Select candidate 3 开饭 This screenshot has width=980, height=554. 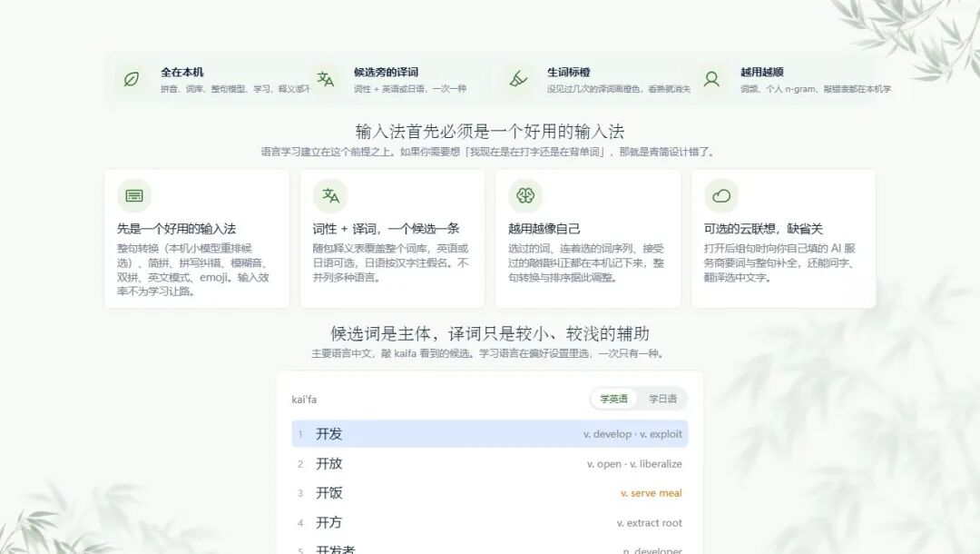[x=489, y=493]
